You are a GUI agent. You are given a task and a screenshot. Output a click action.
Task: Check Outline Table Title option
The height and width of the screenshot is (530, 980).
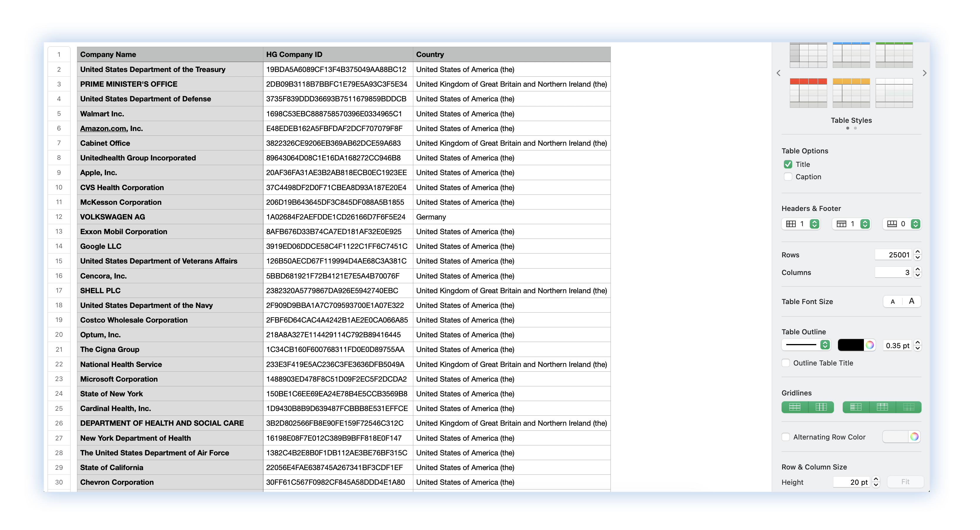click(786, 363)
